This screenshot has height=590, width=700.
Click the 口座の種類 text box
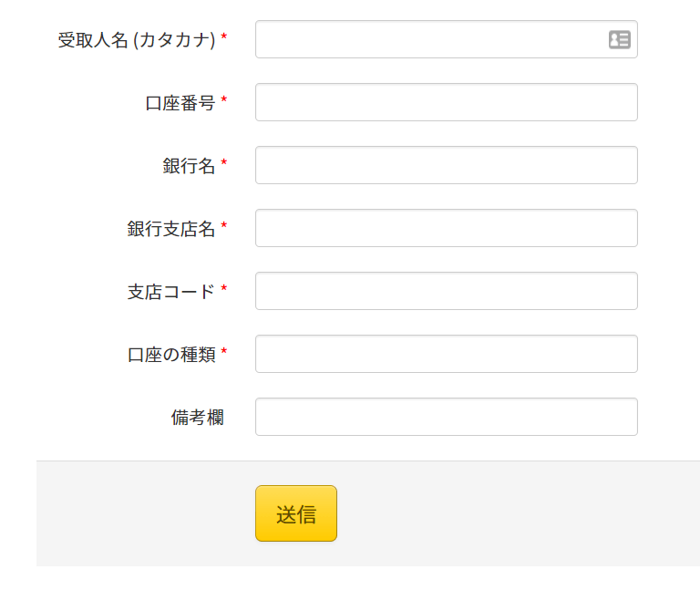(446, 354)
